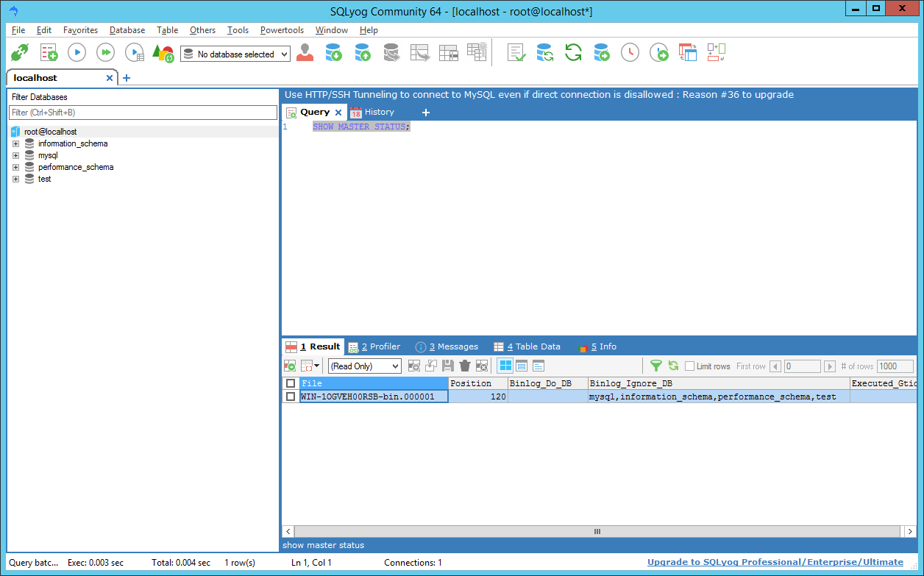Switch to grid view in results
This screenshot has width=924, height=576.
[x=505, y=366]
